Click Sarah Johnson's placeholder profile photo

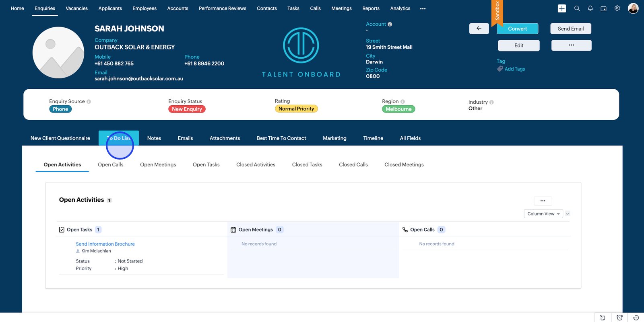click(x=58, y=53)
